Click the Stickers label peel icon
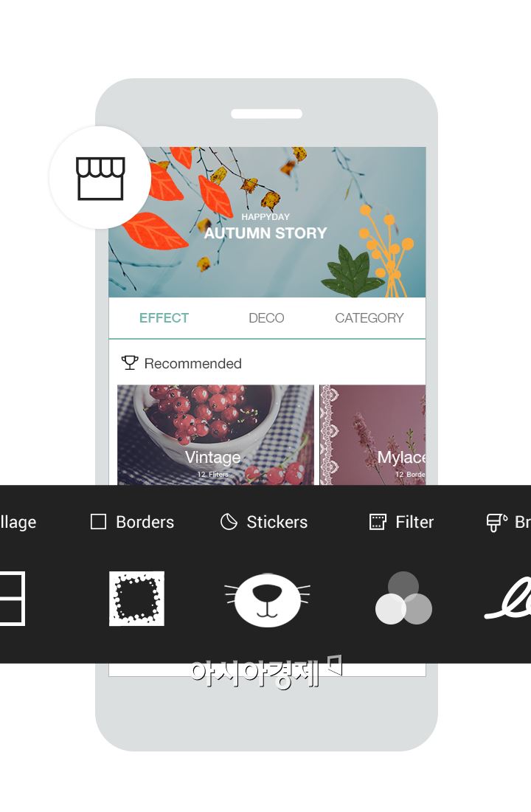The height and width of the screenshot is (812, 531). tap(229, 521)
